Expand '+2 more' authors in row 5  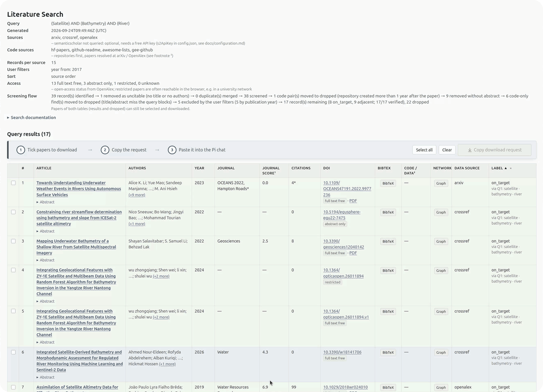coord(161,317)
